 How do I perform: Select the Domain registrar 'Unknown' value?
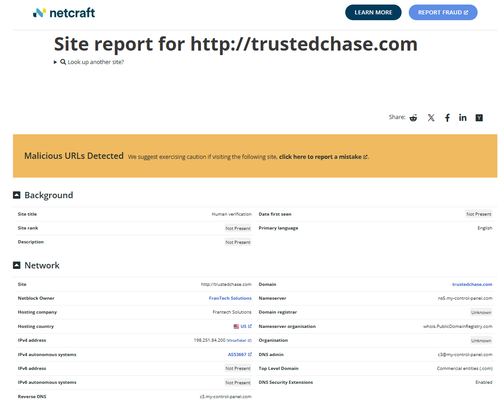click(x=481, y=312)
